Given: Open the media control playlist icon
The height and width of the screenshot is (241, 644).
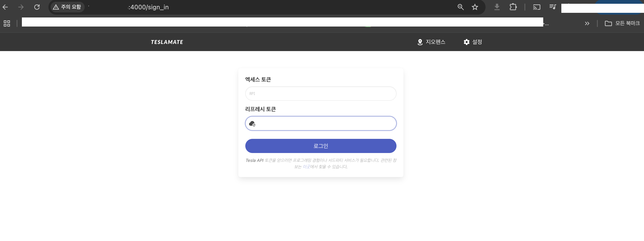Looking at the screenshot, I should 553,7.
